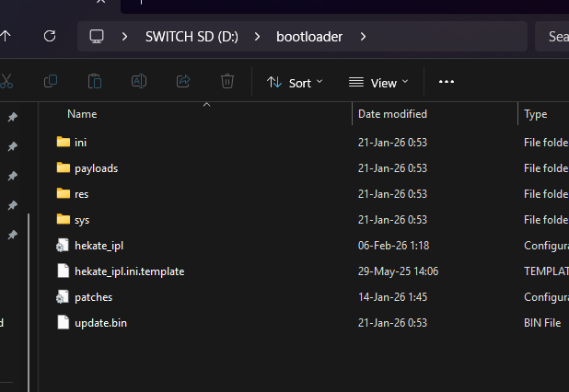This screenshot has width=569, height=392.
Task: Select the sys folder name
Action: pyautogui.click(x=82, y=220)
